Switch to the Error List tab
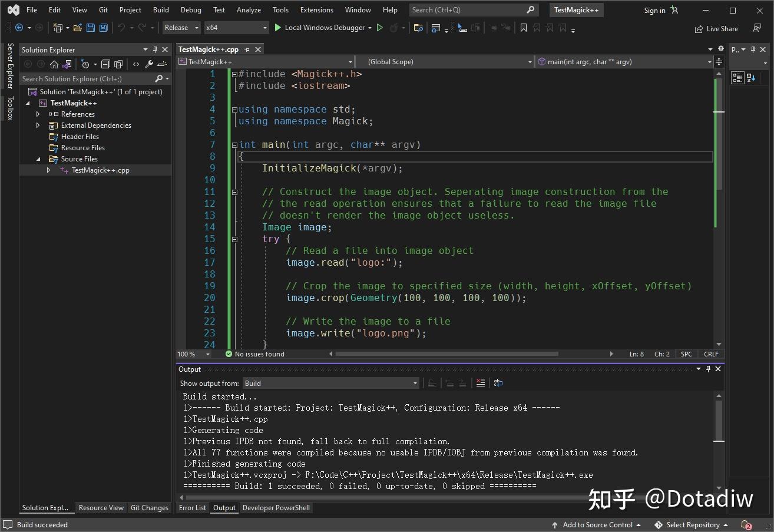This screenshot has width=774, height=532. pyautogui.click(x=193, y=507)
